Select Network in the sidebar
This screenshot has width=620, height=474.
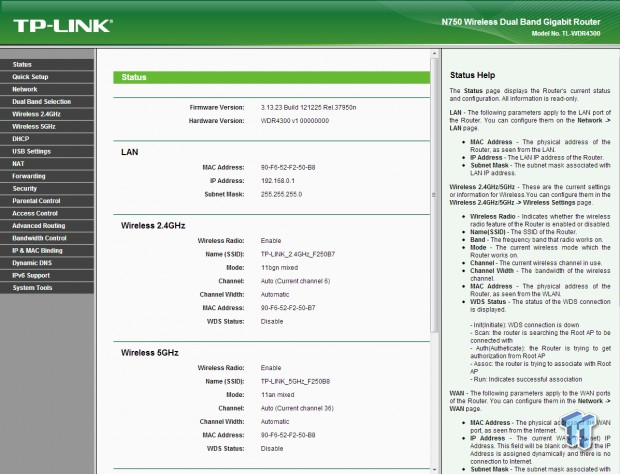pos(47,89)
